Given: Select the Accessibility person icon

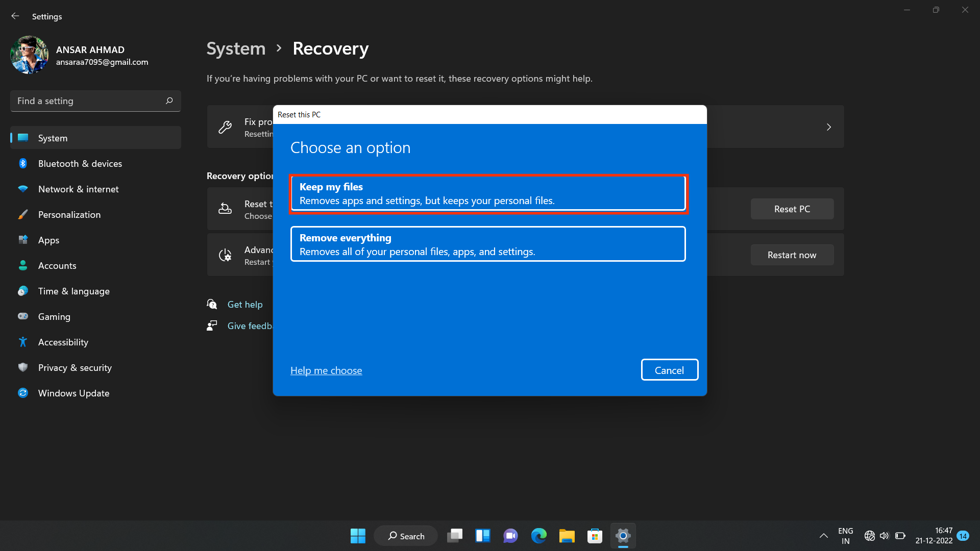Looking at the screenshot, I should click(x=23, y=342).
